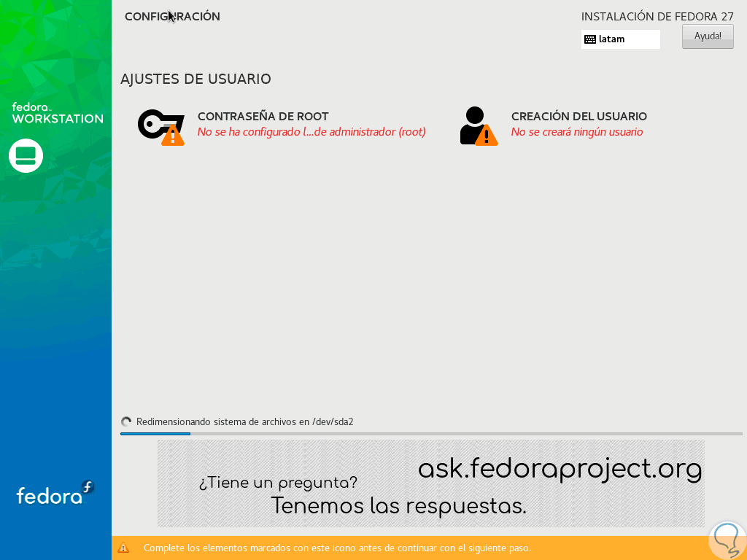The image size is (747, 560).
Task: Click the keyboard layout icon next to latam
Action: click(589, 39)
